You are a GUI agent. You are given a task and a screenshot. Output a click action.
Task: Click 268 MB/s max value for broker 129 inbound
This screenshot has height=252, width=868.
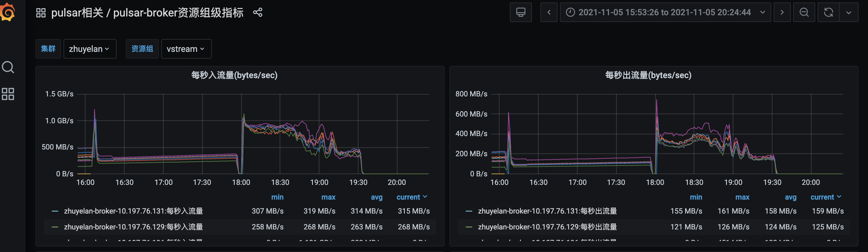(x=319, y=227)
